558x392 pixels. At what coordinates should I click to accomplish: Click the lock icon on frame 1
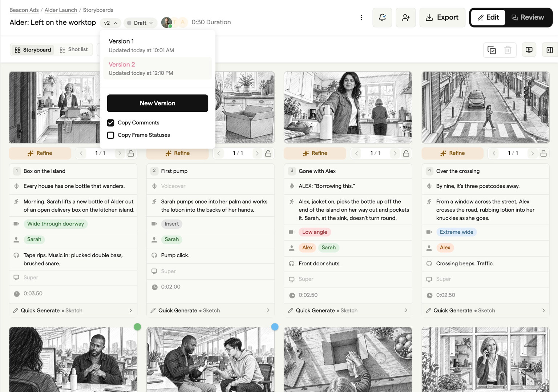point(131,153)
